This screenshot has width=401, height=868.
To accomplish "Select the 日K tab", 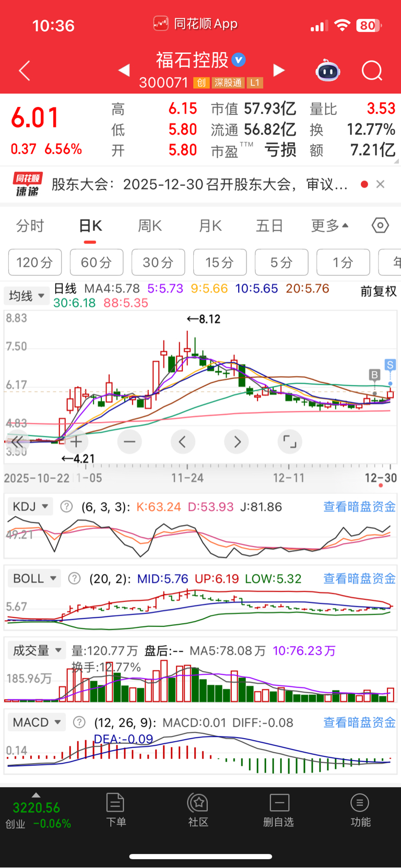I will click(90, 225).
